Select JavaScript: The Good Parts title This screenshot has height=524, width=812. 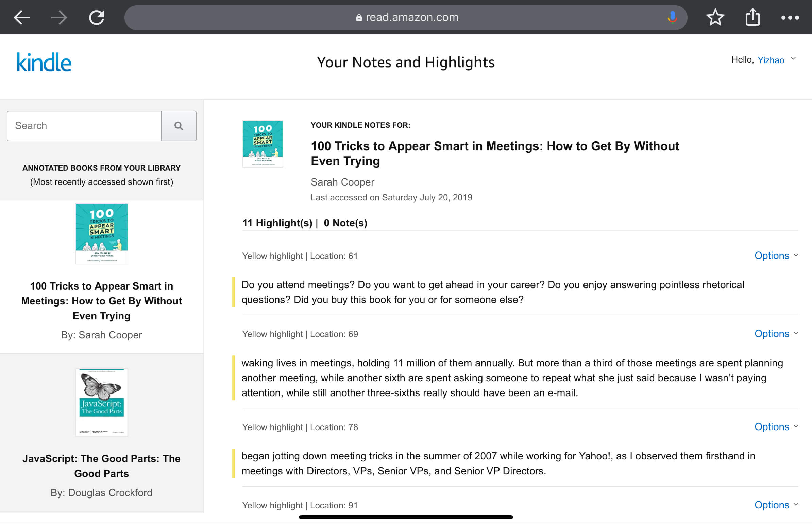101,466
